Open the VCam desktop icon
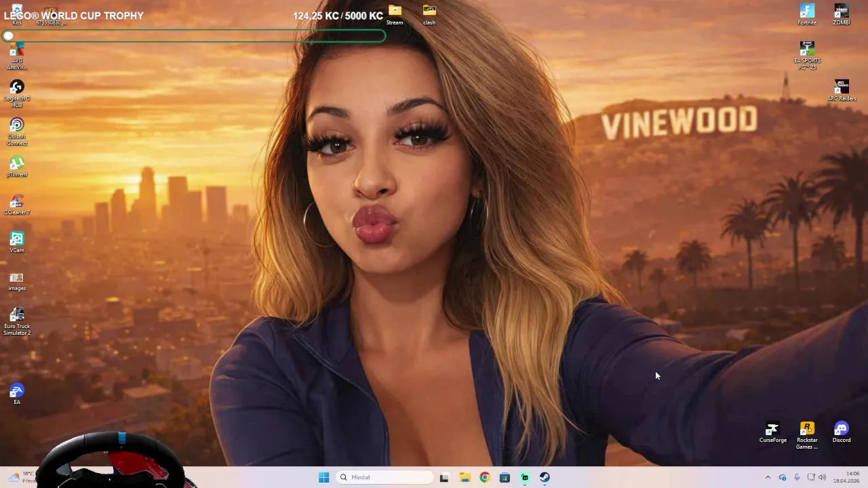Viewport: 868px width, 488px height. (17, 243)
